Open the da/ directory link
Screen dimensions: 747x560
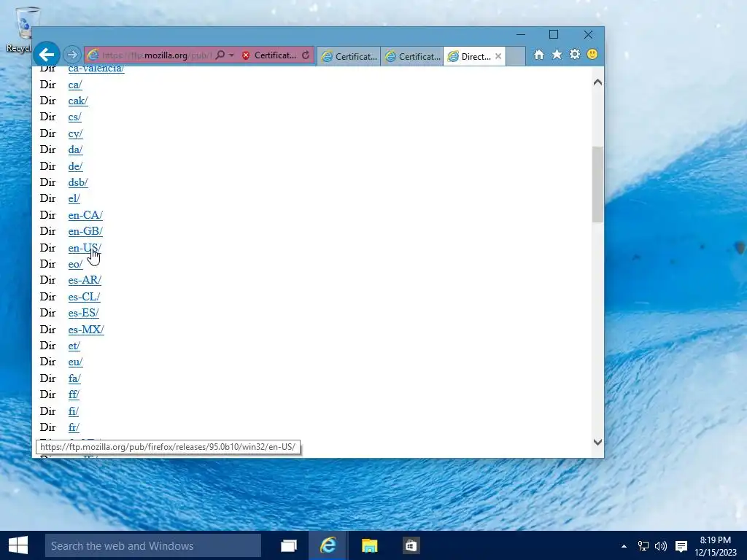click(75, 150)
